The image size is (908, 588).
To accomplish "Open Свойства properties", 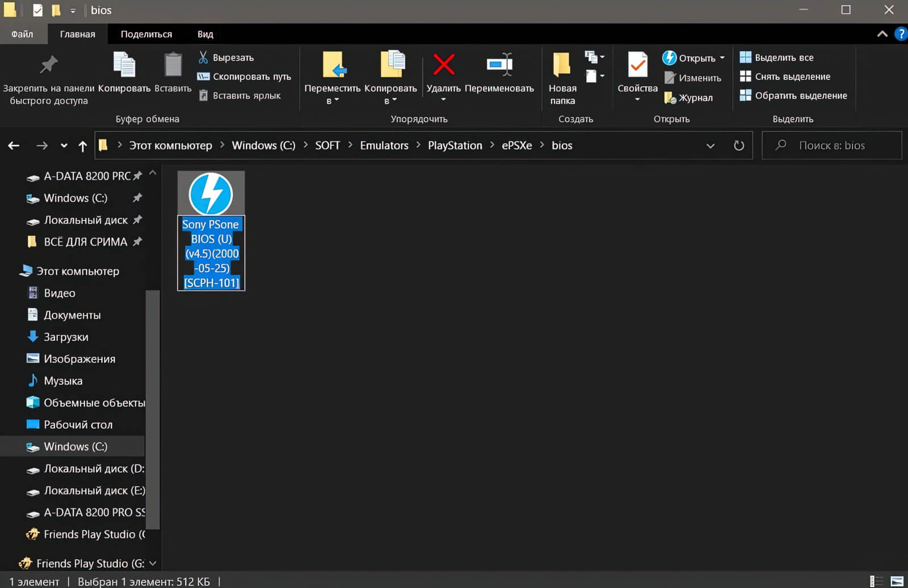I will click(637, 72).
